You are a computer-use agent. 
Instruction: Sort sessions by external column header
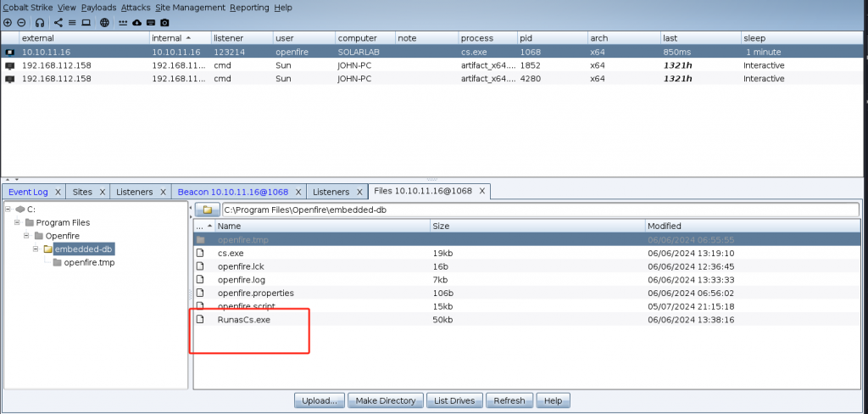[85, 38]
